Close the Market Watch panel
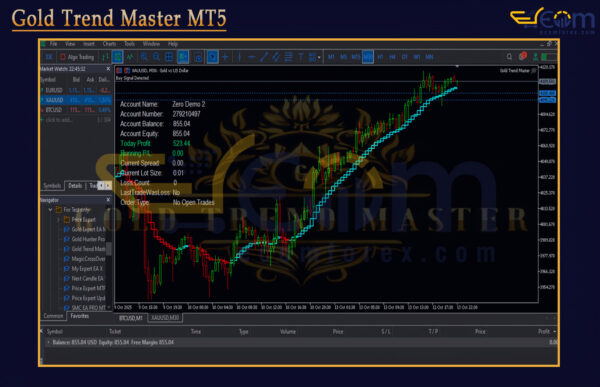Screen dimensions: 600x387 [108, 69]
